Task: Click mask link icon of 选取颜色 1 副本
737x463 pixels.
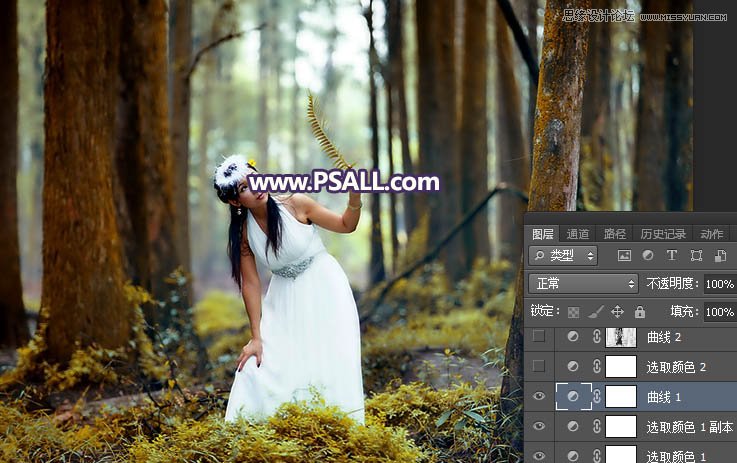Action: click(x=596, y=426)
